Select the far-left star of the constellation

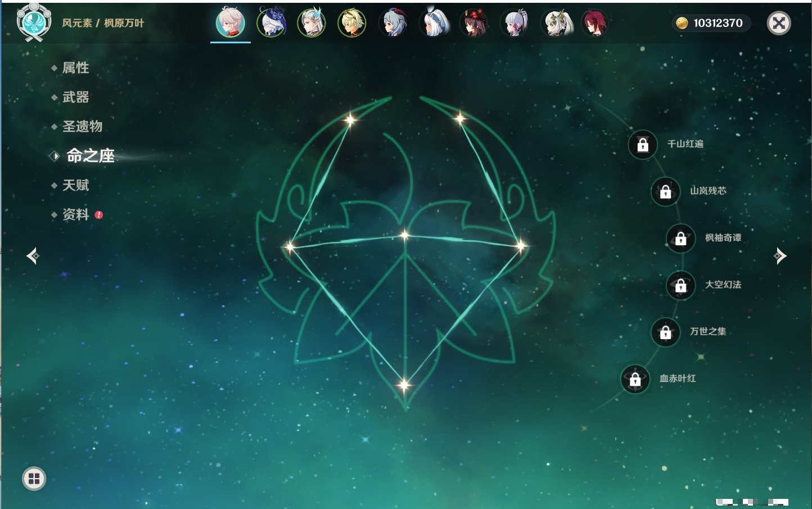[290, 246]
